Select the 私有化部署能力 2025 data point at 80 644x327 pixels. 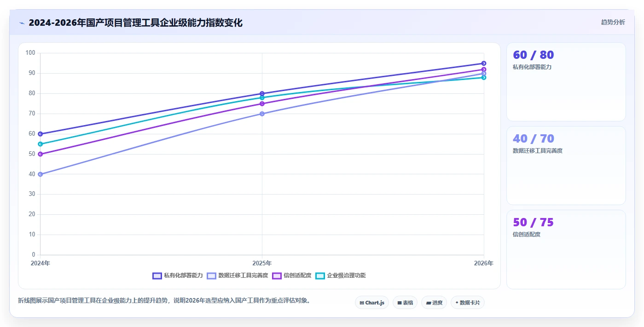pos(262,93)
